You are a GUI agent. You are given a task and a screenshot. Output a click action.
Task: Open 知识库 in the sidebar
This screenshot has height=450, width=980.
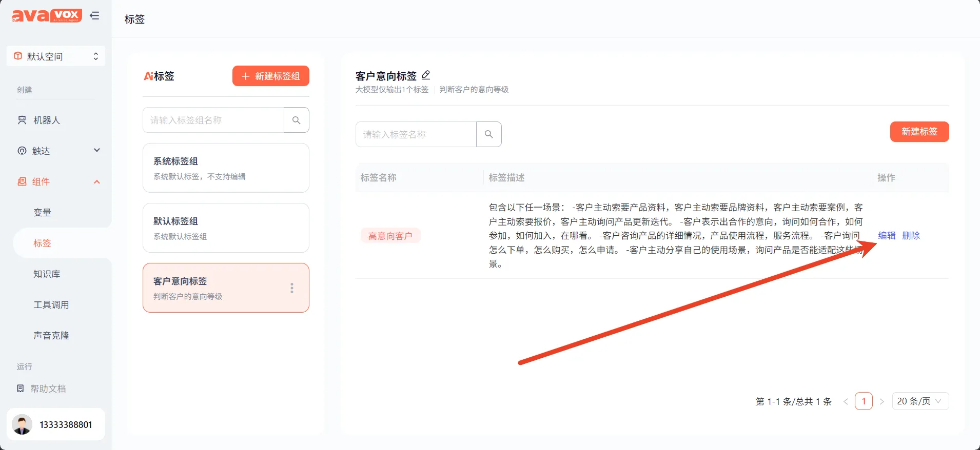pyautogui.click(x=47, y=274)
